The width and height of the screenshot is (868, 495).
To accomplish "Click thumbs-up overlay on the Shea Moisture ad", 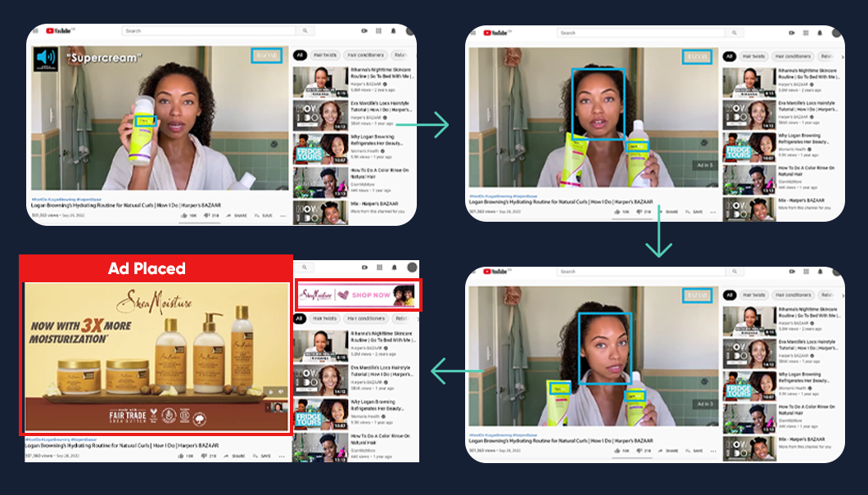I will (x=271, y=392).
